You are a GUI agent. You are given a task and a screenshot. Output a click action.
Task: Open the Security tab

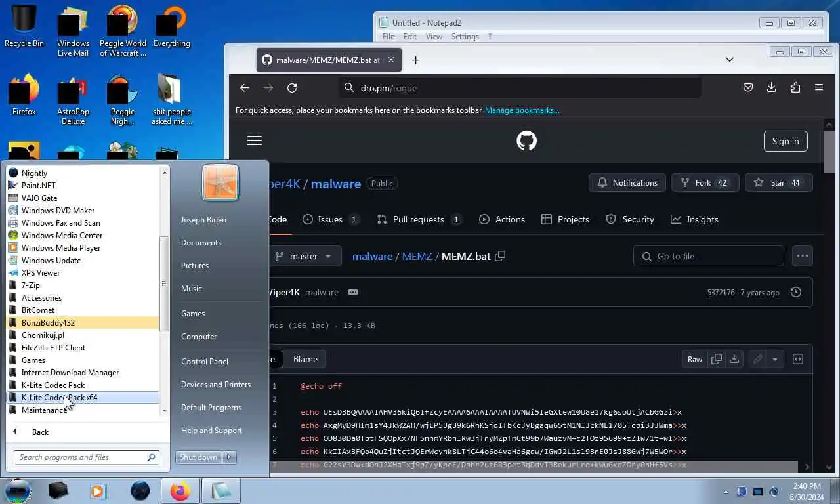pyautogui.click(x=629, y=219)
